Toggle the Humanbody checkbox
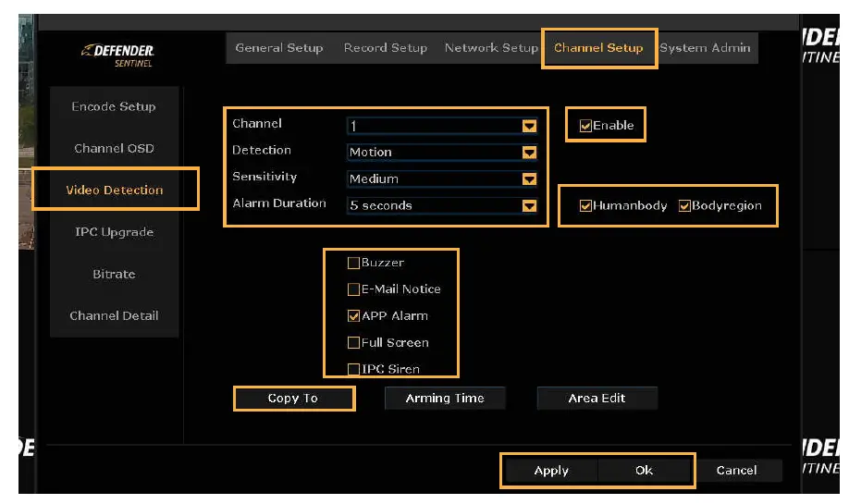 (x=585, y=205)
